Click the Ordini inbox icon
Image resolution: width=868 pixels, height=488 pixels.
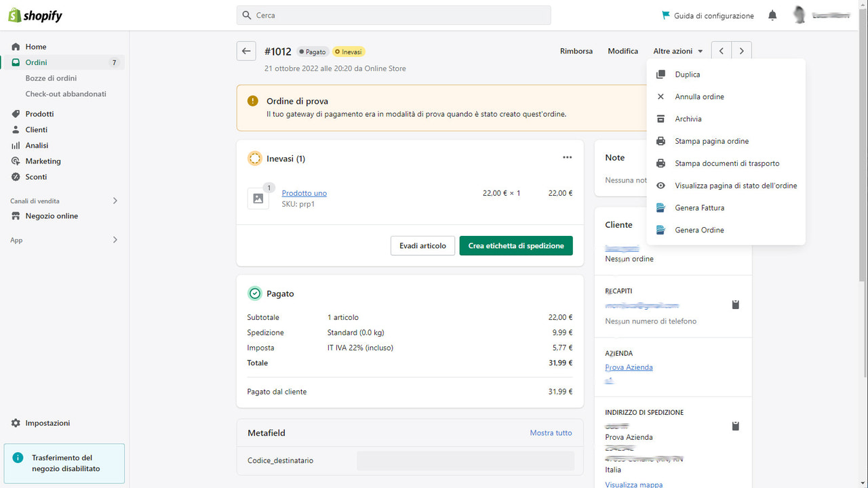pos(16,62)
